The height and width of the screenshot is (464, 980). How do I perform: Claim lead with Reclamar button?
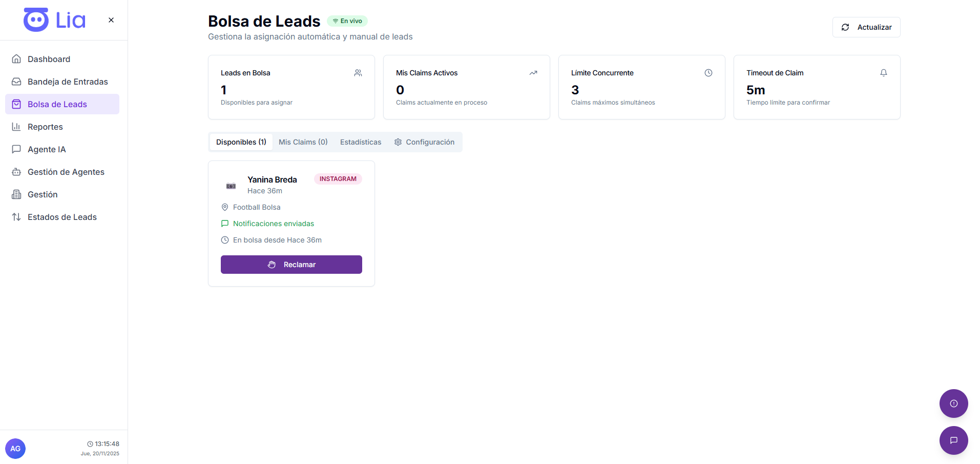click(291, 265)
